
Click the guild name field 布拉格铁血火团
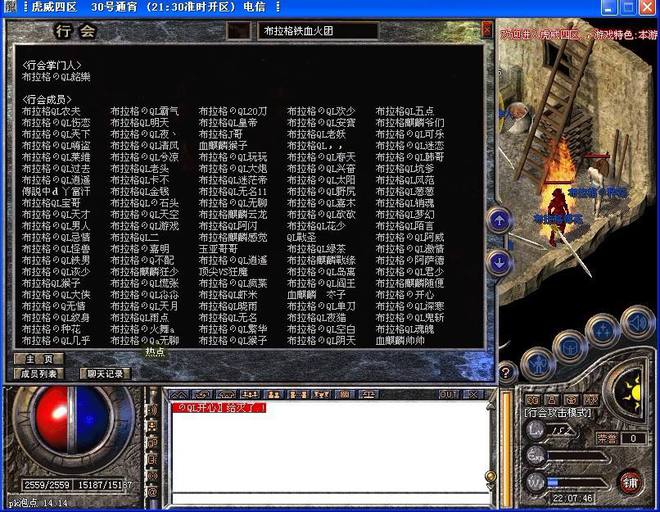click(x=318, y=31)
